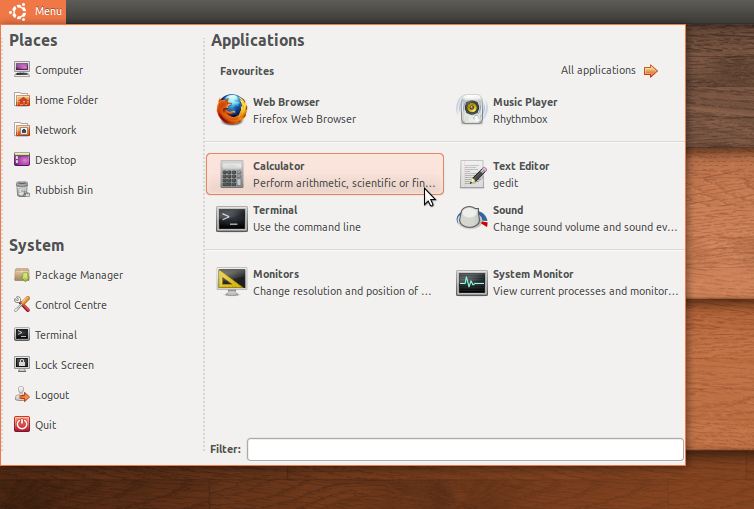This screenshot has height=509, width=754.
Task: Choose Logout from System list
Action: point(52,395)
